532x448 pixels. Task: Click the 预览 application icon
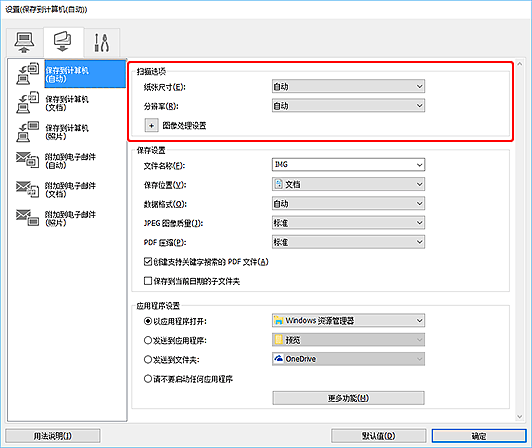[x=279, y=340]
